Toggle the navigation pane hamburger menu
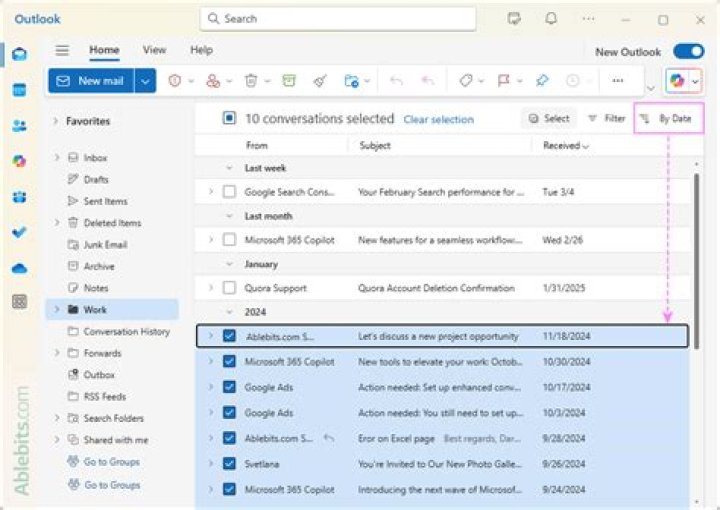 click(62, 50)
